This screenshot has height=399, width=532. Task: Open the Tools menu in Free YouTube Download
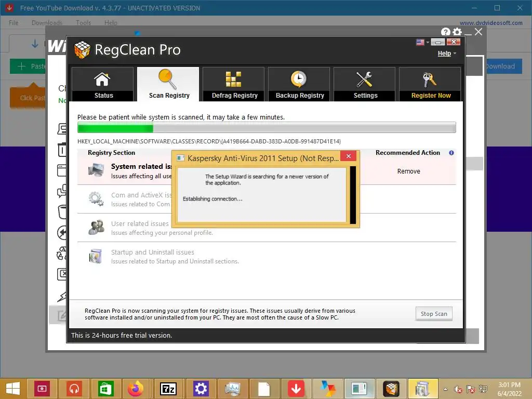click(x=84, y=23)
